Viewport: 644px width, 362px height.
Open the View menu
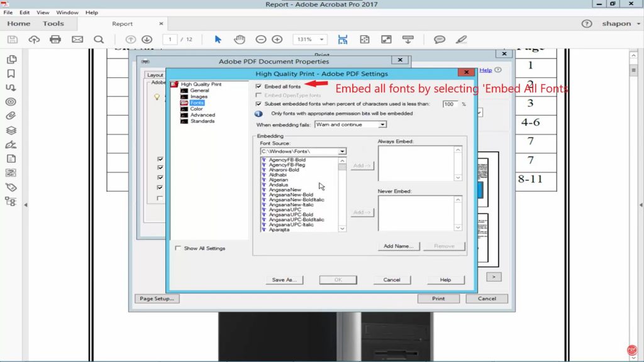coord(43,13)
